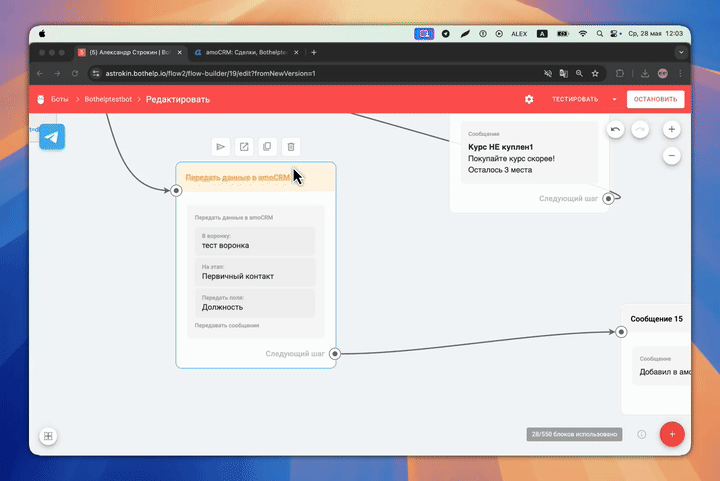This screenshot has width=720, height=481.
Task: Open browser zoom magnifier in address bar
Action: [579, 73]
